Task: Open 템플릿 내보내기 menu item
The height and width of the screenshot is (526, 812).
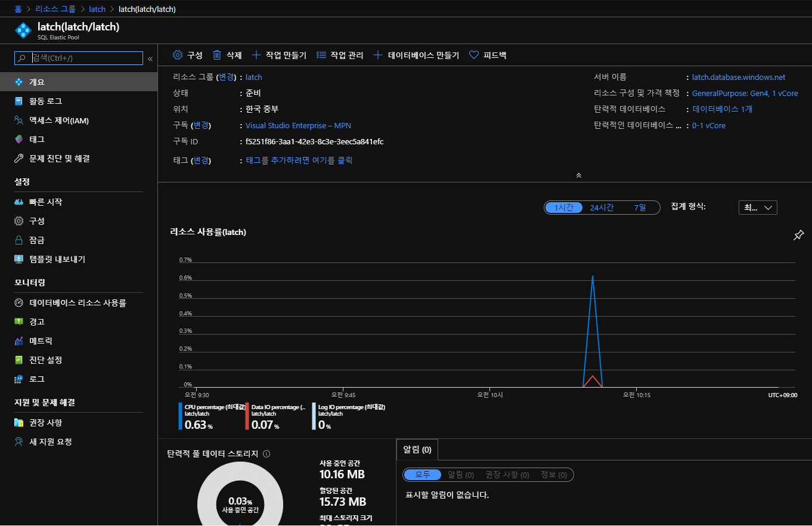Action: pyautogui.click(x=79, y=259)
